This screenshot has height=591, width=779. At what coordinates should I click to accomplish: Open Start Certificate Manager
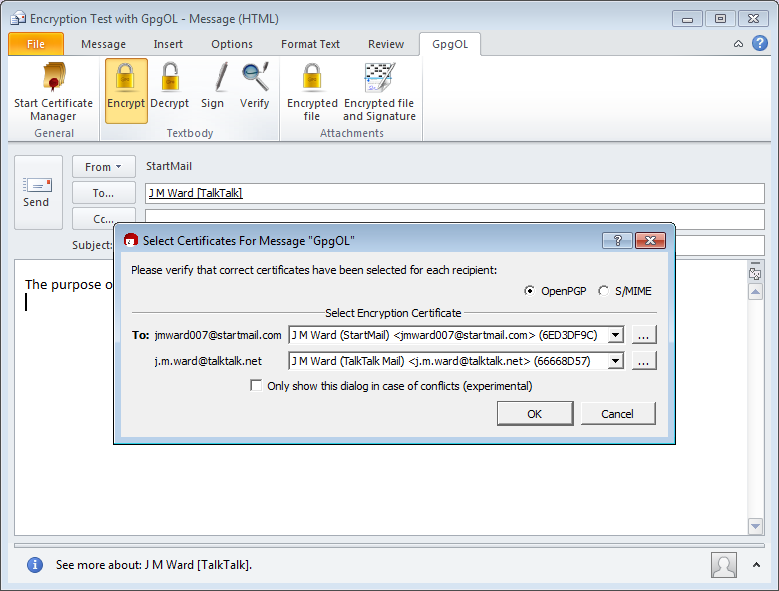point(53,92)
